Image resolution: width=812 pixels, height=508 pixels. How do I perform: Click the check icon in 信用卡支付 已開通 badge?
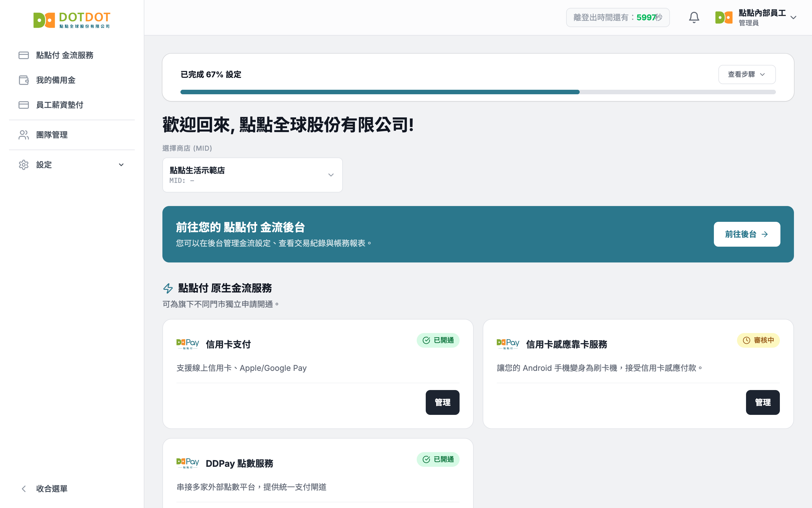click(x=426, y=340)
